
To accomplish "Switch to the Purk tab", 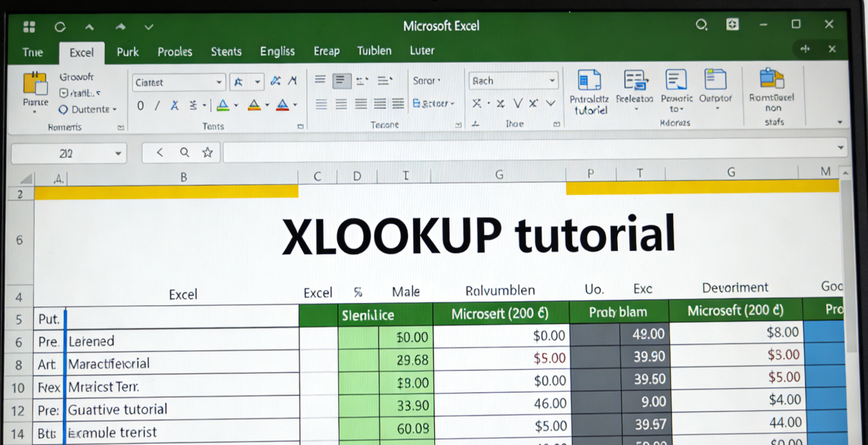I will 128,52.
